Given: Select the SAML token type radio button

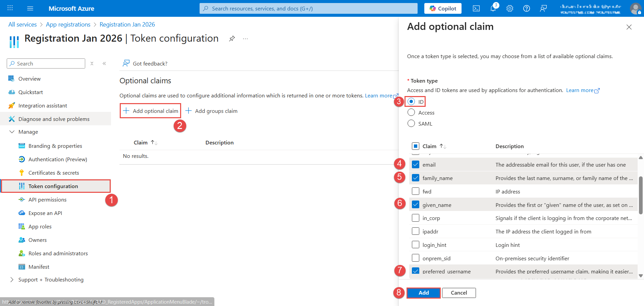Looking at the screenshot, I should (x=411, y=124).
